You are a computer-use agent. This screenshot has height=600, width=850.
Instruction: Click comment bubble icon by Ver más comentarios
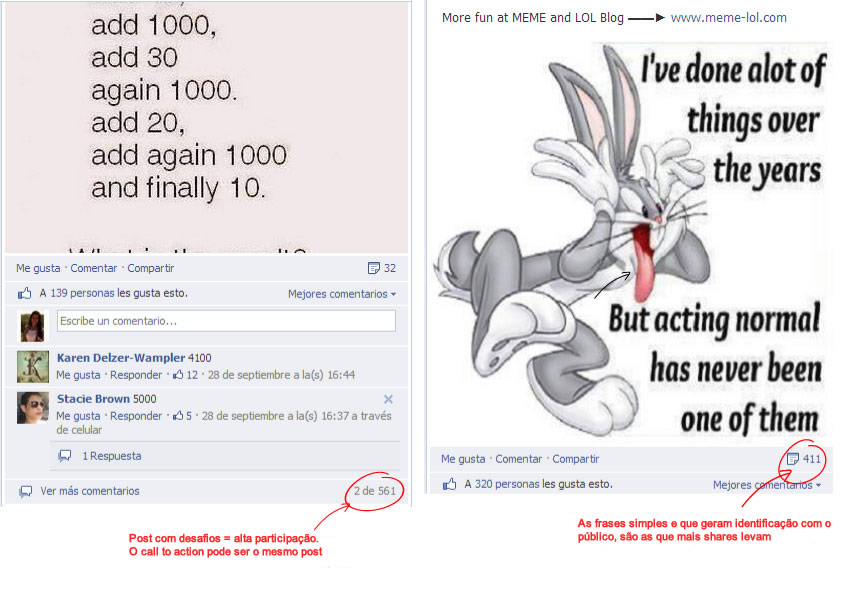coord(25,492)
